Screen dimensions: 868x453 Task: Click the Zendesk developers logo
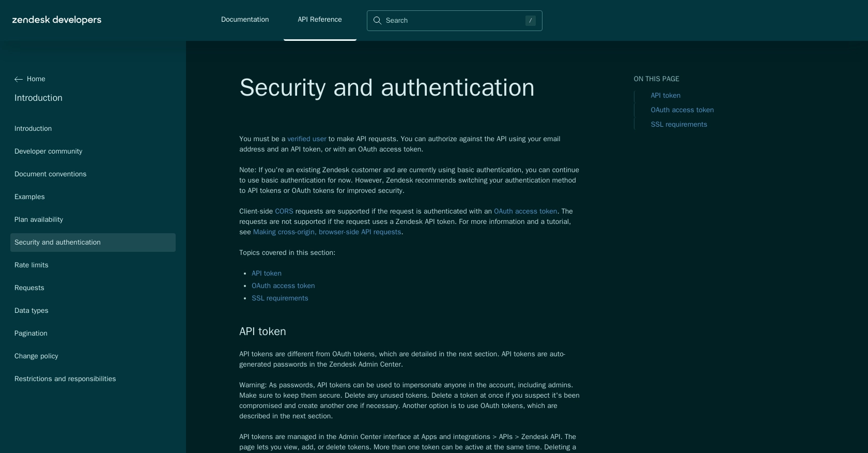click(x=57, y=20)
